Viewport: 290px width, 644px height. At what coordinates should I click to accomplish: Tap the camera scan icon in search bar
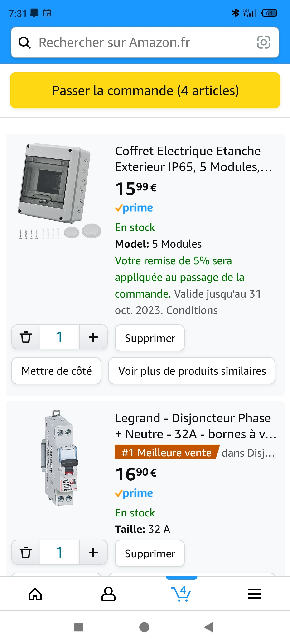click(263, 42)
